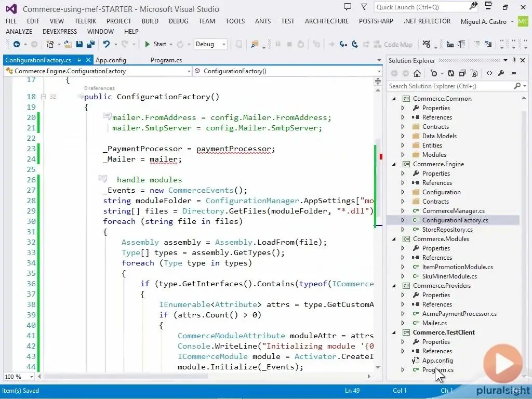Select StoreRepository.cs in Solution Explorer
The height and width of the screenshot is (399, 532).
coord(447,229)
